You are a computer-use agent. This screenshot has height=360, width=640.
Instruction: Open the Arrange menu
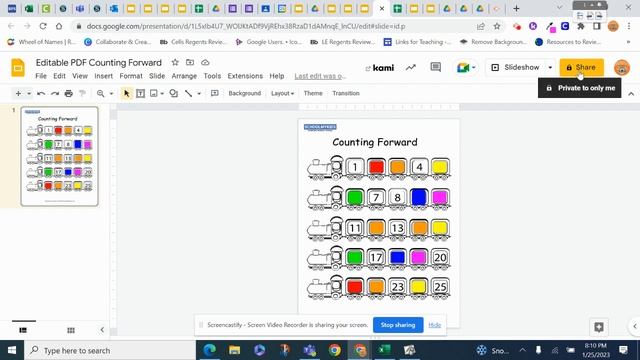pos(184,76)
